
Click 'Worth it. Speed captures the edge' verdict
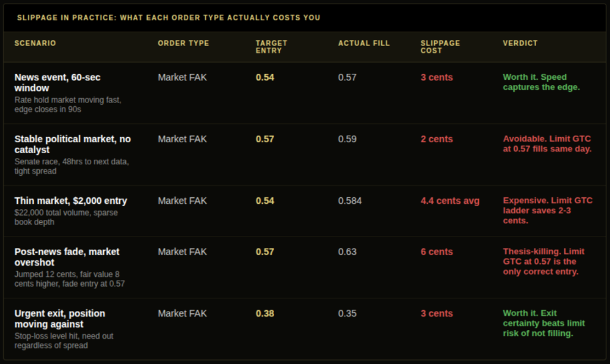[541, 82]
